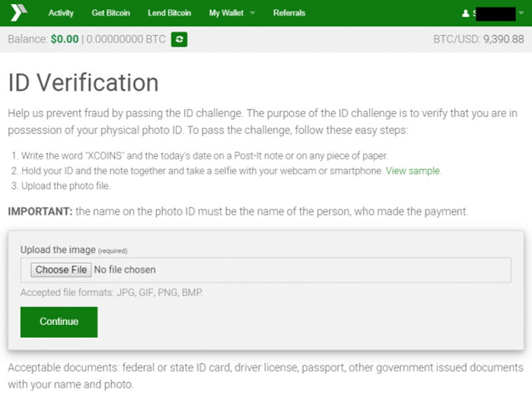The height and width of the screenshot is (399, 532).
Task: Expand the My Wallet dropdown arrow
Action: 252,13
